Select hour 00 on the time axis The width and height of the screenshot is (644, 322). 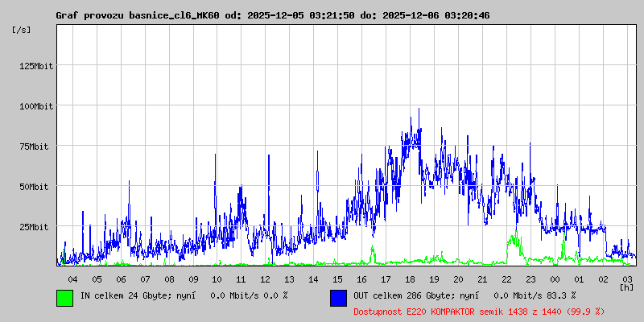click(x=555, y=279)
